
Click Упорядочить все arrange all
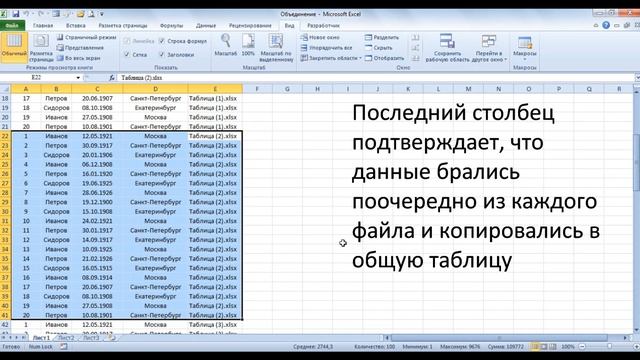click(x=326, y=48)
